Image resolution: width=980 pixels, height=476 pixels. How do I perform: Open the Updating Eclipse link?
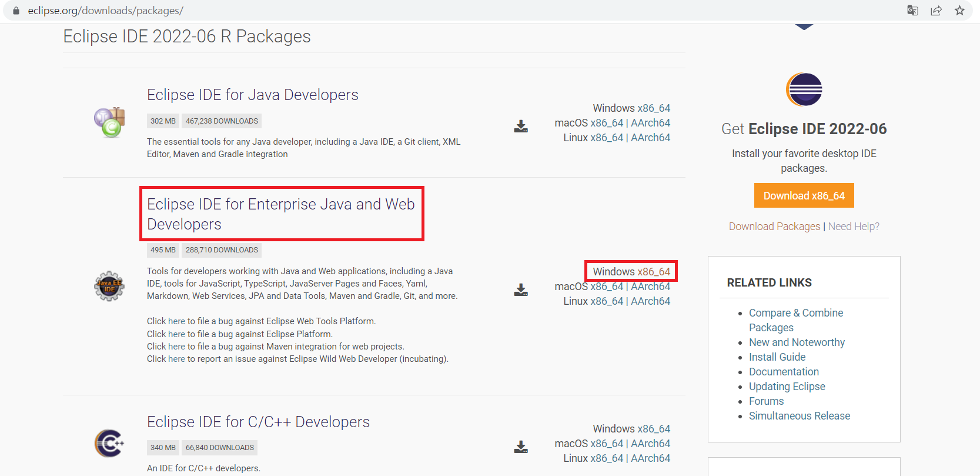787,387
